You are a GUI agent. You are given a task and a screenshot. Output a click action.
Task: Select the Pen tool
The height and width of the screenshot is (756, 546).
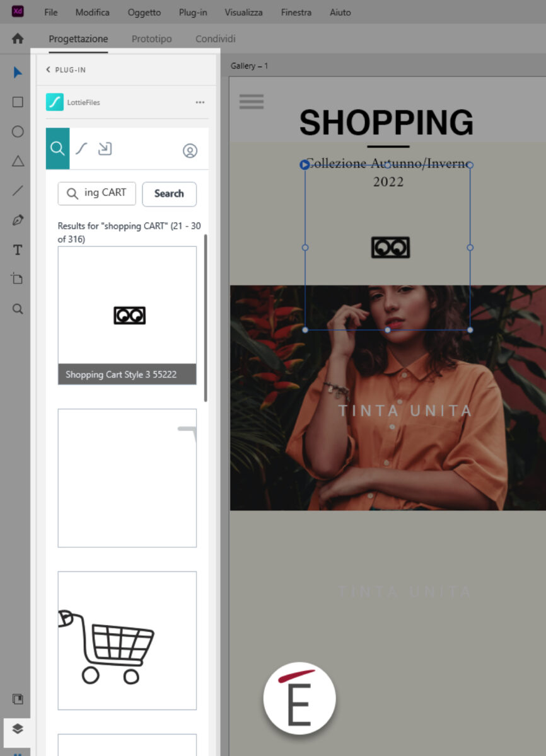pos(18,220)
